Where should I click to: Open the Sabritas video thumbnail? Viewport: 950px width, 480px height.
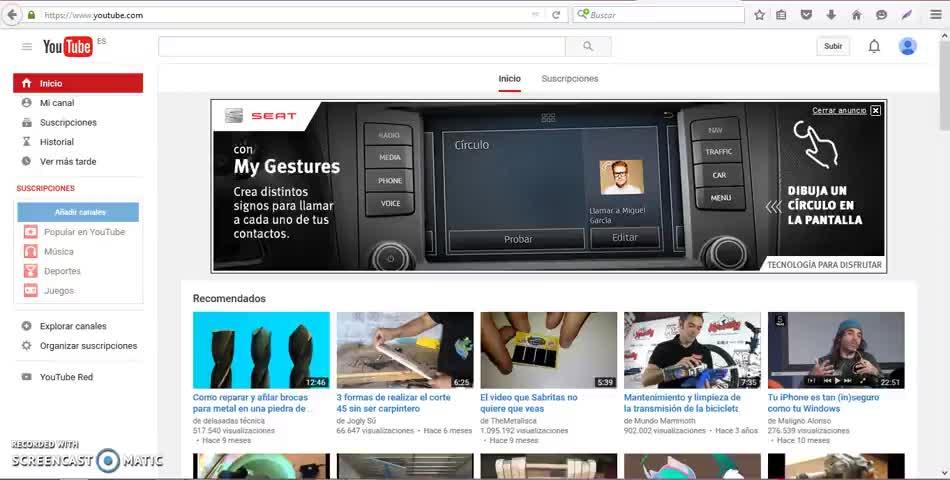tap(548, 350)
